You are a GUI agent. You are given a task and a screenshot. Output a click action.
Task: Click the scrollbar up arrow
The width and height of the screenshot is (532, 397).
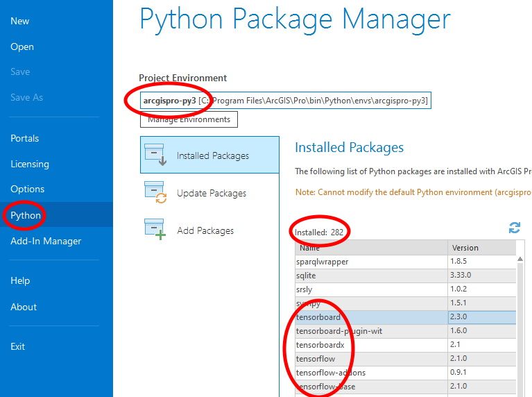[x=520, y=260]
